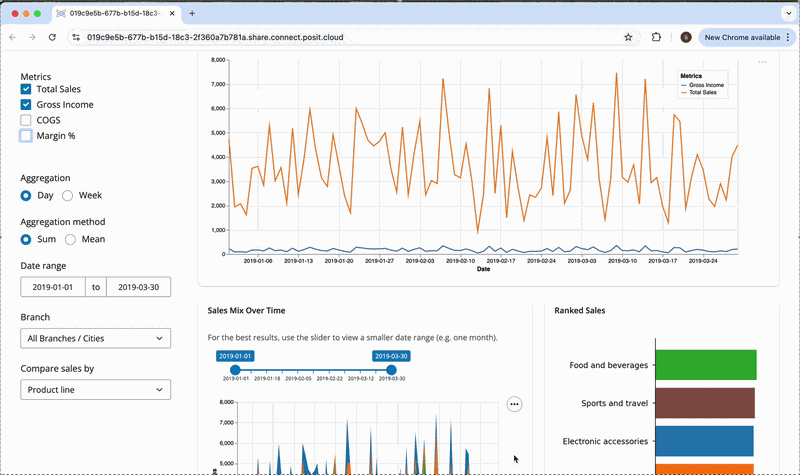The width and height of the screenshot is (800, 475).
Task: Open the browser Extensions puzzle icon
Action: coord(656,37)
